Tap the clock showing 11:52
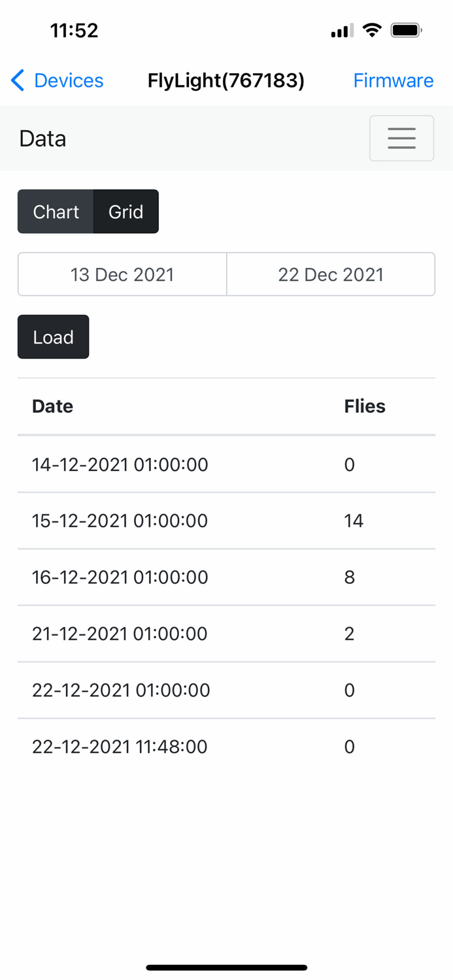Image resolution: width=453 pixels, height=980 pixels. [74, 30]
